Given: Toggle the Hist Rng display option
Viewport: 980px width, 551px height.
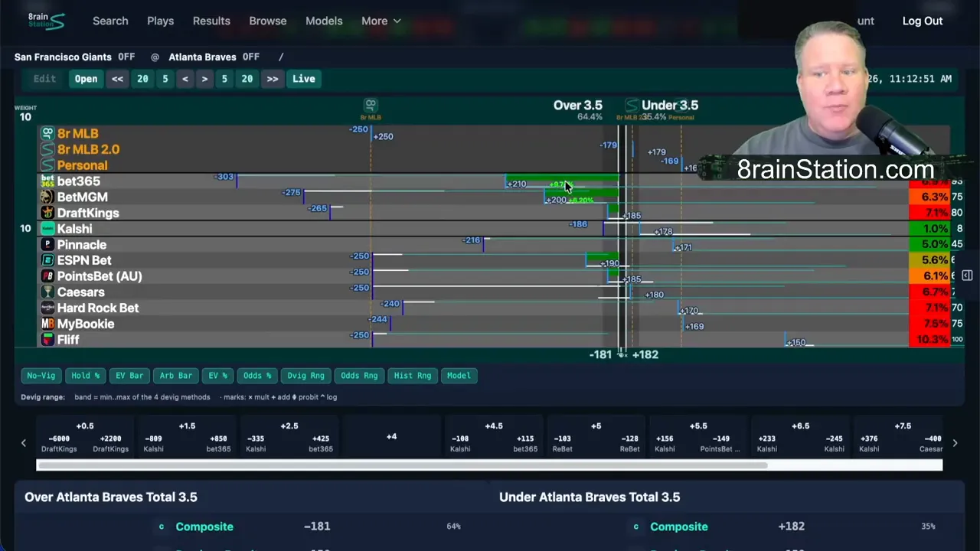Looking at the screenshot, I should point(413,376).
